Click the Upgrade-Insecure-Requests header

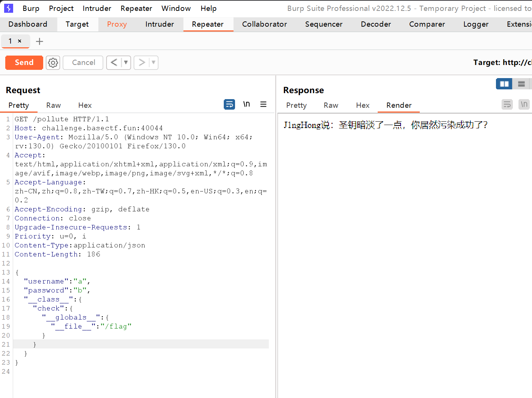point(77,227)
